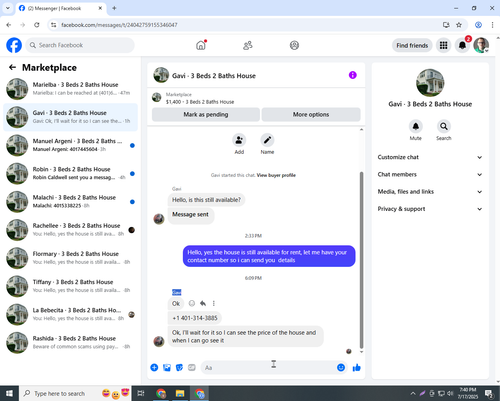This screenshot has width=500, height=401.
Task: Go back in browser history
Action: (x=9, y=25)
